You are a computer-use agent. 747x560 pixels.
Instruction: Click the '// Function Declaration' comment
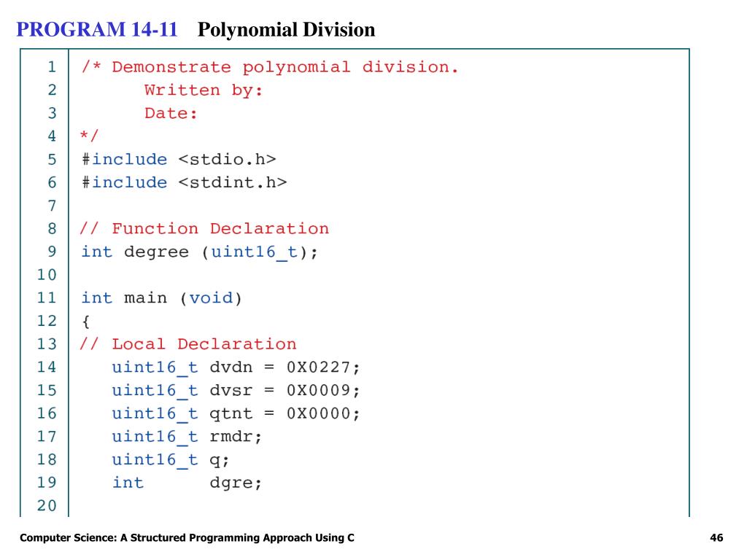204,228
